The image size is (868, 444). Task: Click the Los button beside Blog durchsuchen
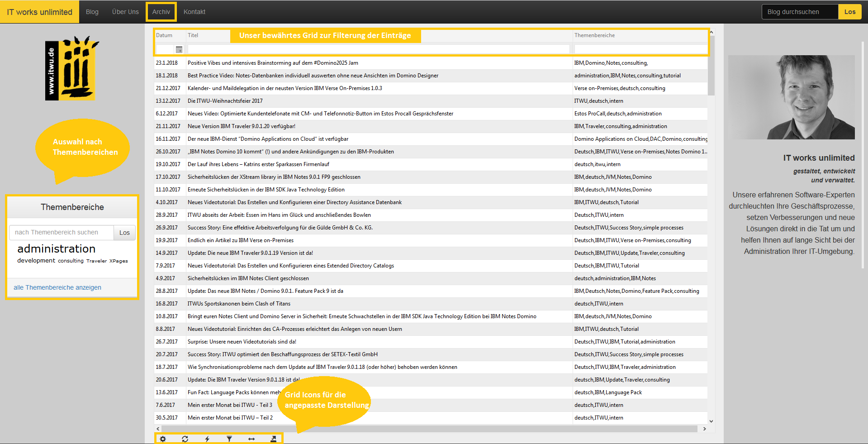click(x=849, y=12)
